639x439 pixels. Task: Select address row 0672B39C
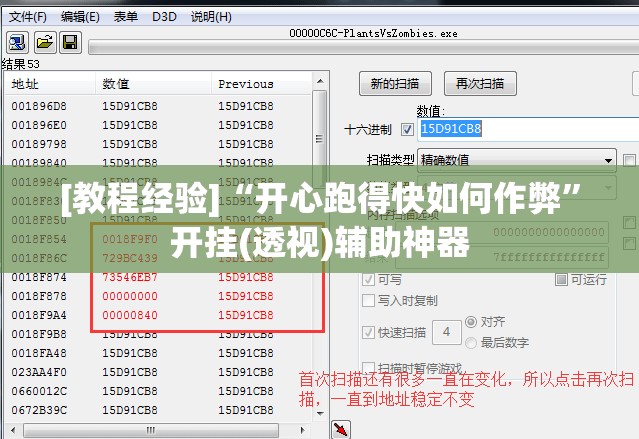click(x=158, y=410)
